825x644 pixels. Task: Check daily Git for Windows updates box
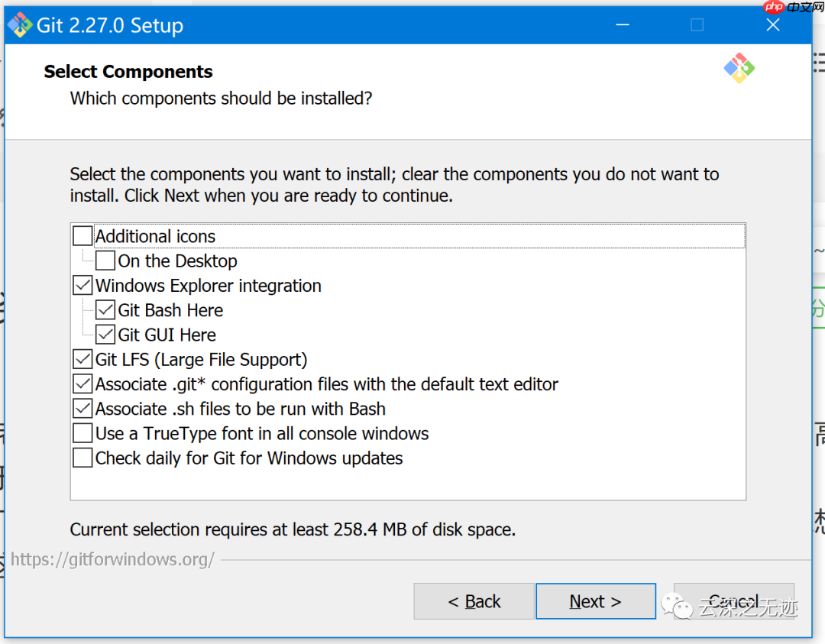pyautogui.click(x=82, y=458)
